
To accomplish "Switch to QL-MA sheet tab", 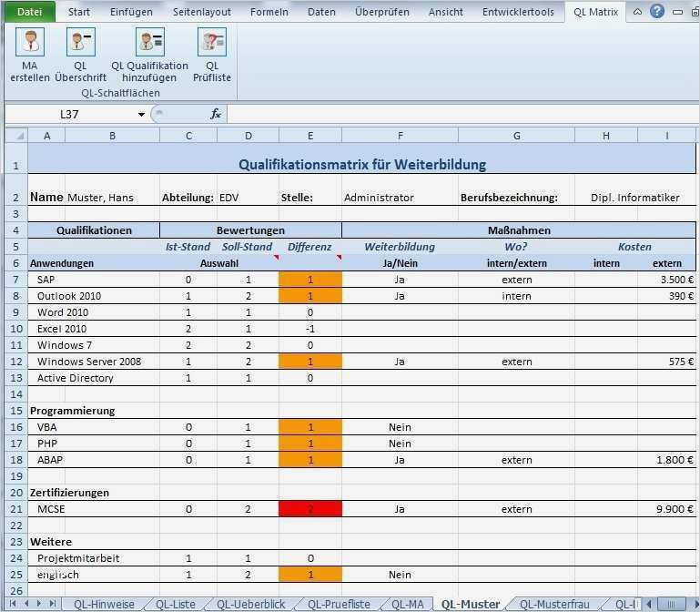I will tap(407, 605).
